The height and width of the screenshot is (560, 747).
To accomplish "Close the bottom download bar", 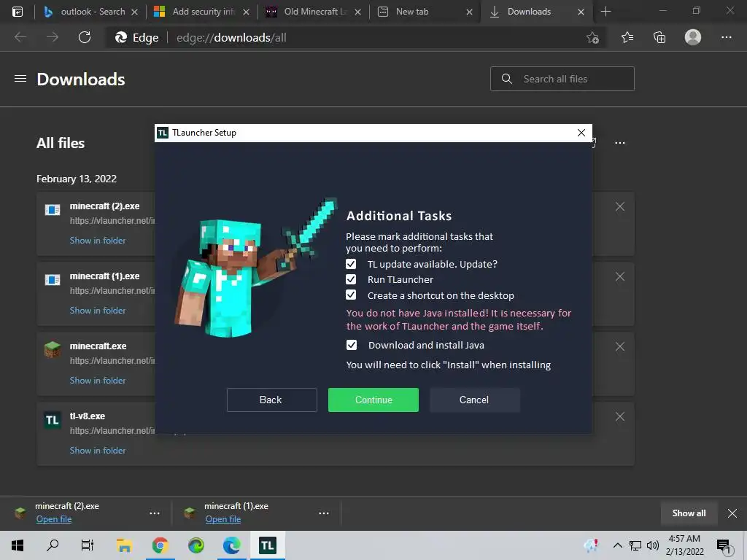I will (x=732, y=513).
